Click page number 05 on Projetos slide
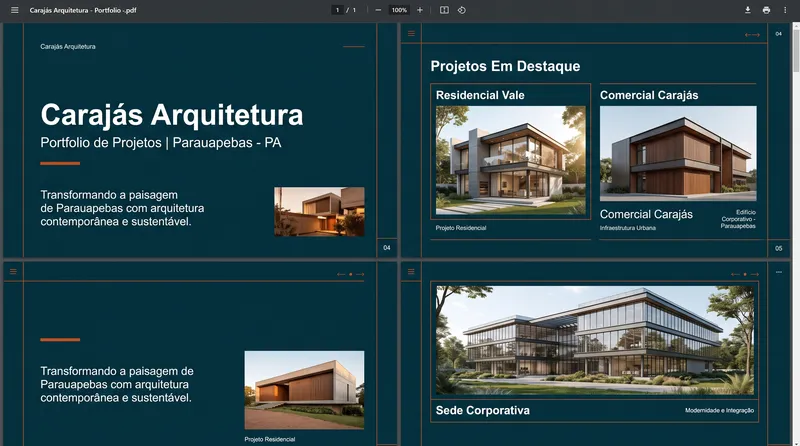Screen dimensions: 800x446 (779, 249)
